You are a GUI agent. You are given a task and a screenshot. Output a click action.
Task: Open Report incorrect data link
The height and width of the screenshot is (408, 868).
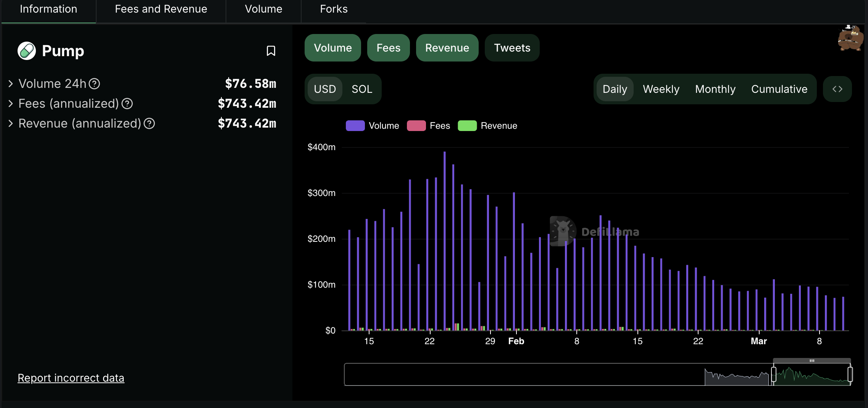click(71, 378)
